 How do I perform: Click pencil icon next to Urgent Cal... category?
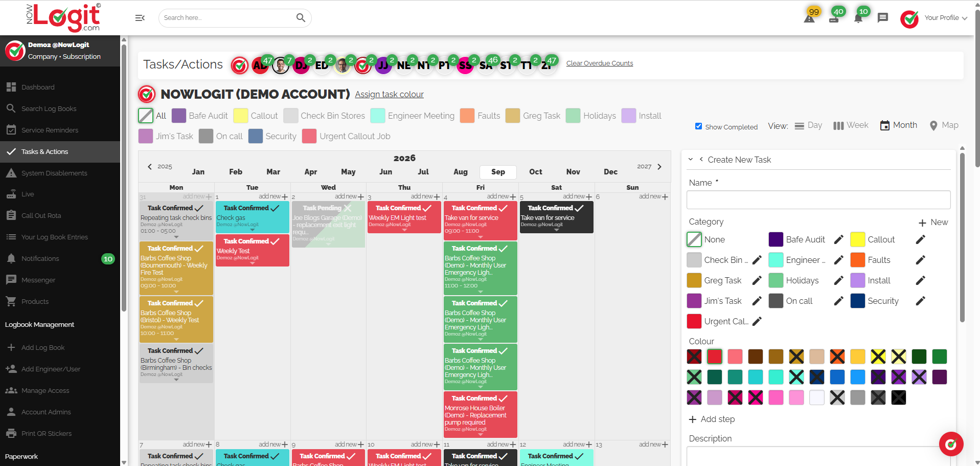(757, 321)
